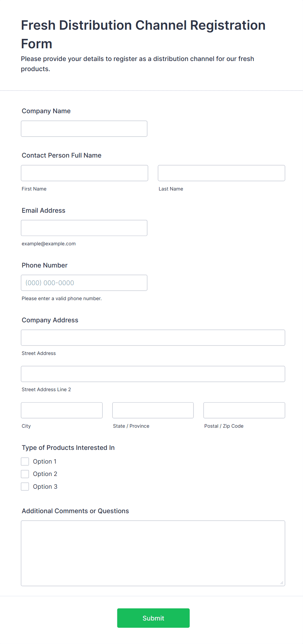Select the Email Address input field
303x644 pixels.
(x=84, y=228)
